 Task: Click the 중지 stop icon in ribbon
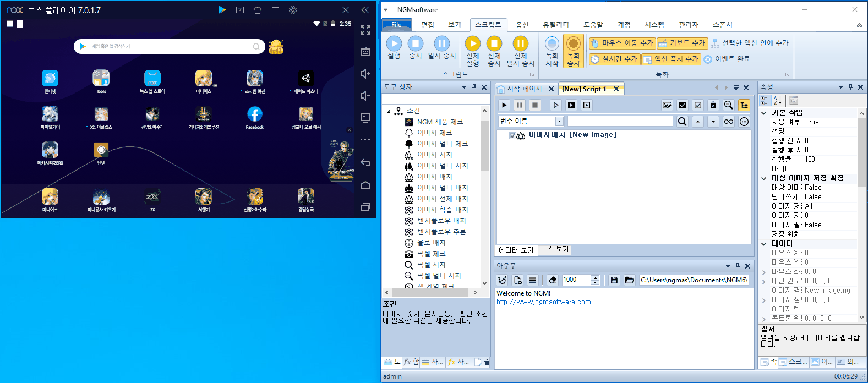click(x=416, y=43)
